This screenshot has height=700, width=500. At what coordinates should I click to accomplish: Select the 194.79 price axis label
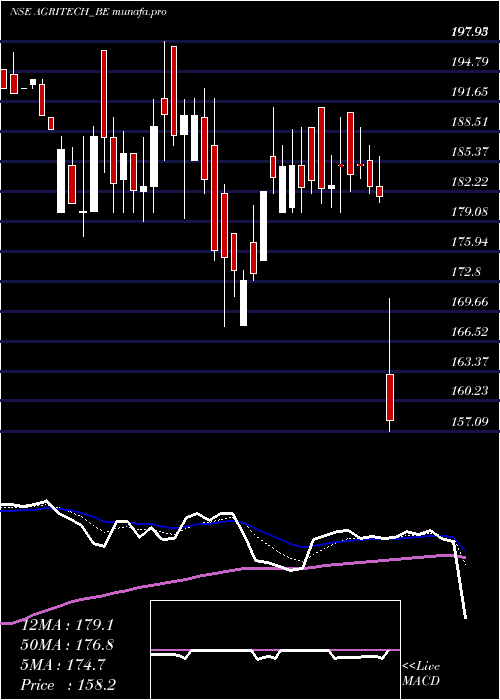pos(470,62)
